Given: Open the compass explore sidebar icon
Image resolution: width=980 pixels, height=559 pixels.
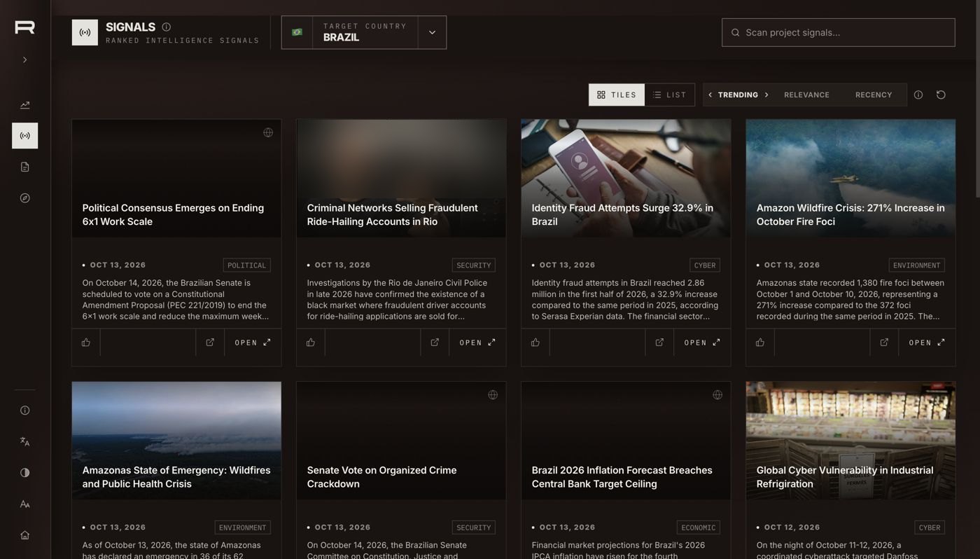Looking at the screenshot, I should (x=24, y=198).
